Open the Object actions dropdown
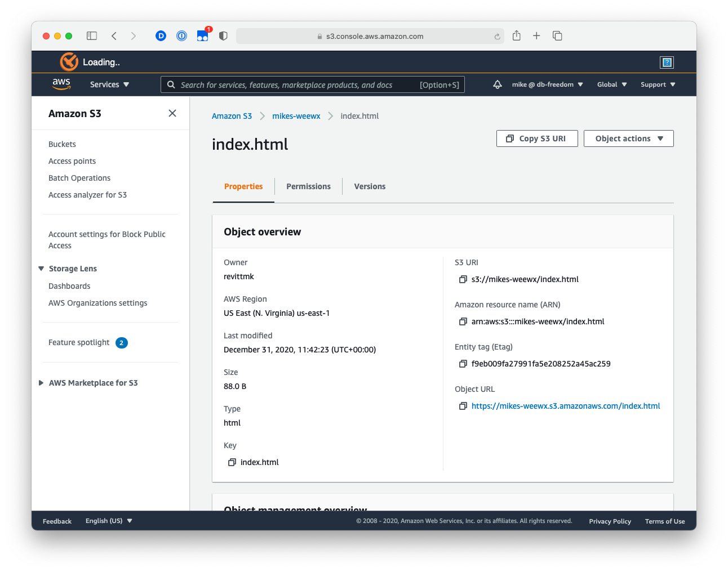 (629, 138)
